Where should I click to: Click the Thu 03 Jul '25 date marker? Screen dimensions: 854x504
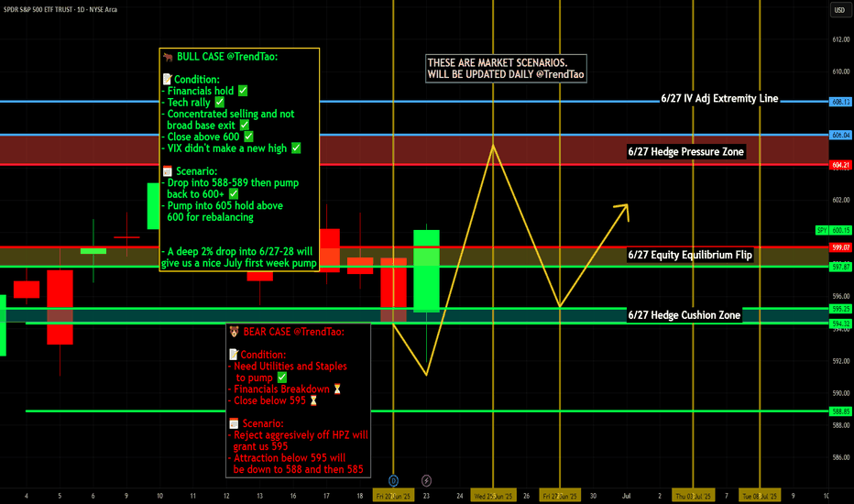coord(693,496)
